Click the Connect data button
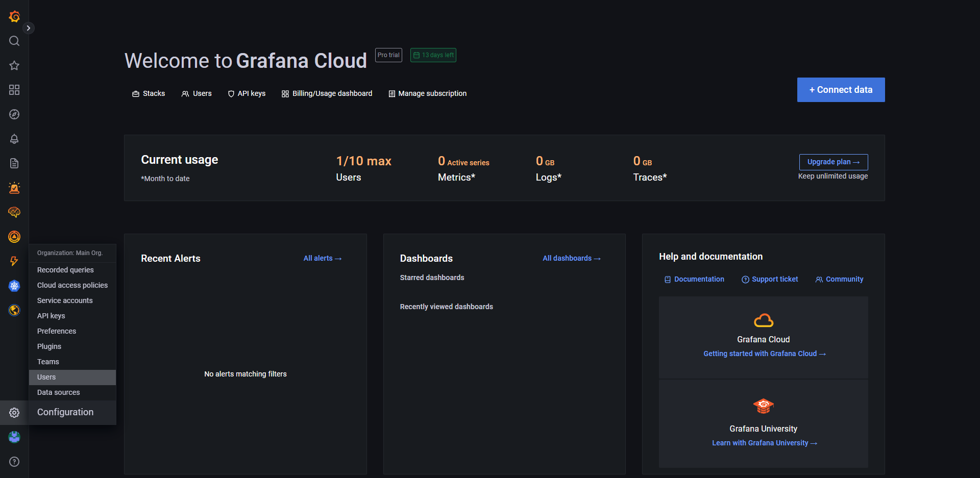The height and width of the screenshot is (478, 980). click(841, 90)
